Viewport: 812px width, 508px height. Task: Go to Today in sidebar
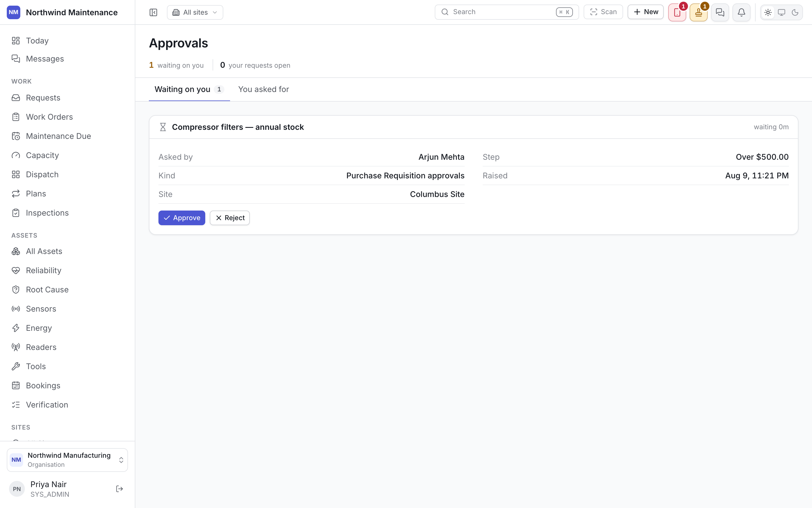point(67,41)
